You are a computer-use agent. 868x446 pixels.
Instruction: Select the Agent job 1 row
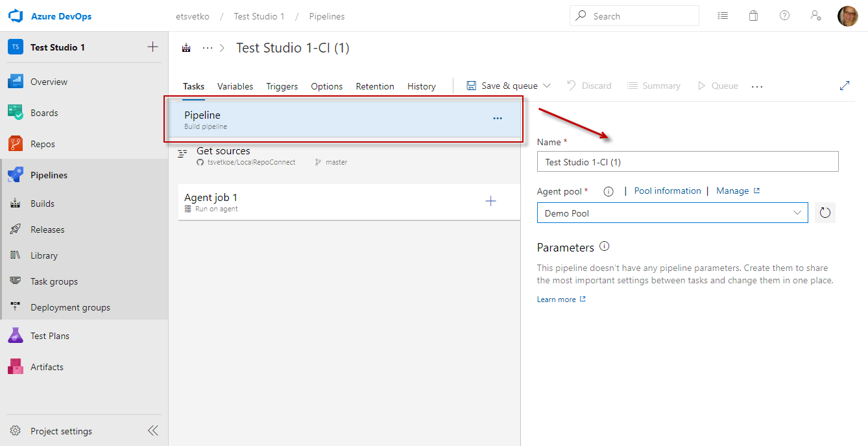pyautogui.click(x=349, y=202)
